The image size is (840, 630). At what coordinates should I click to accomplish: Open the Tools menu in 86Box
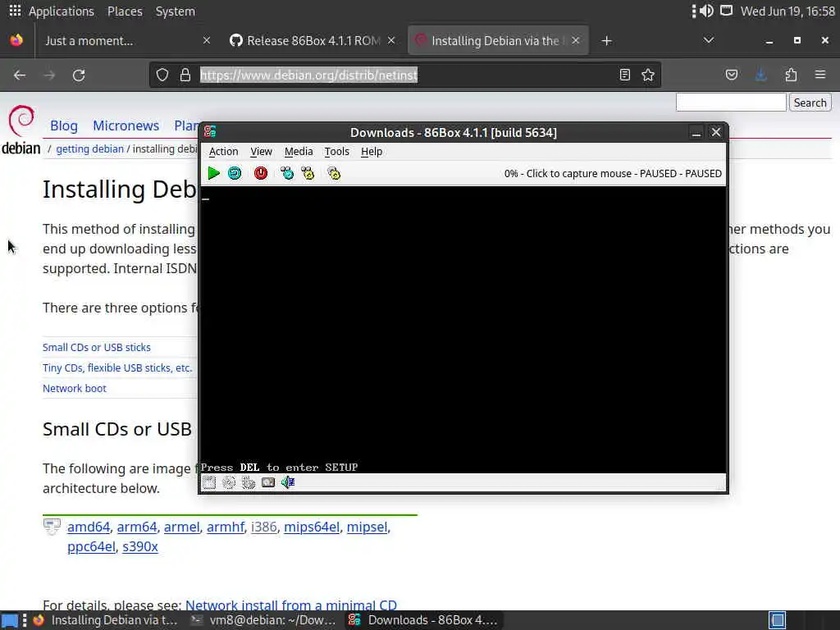[x=337, y=152]
